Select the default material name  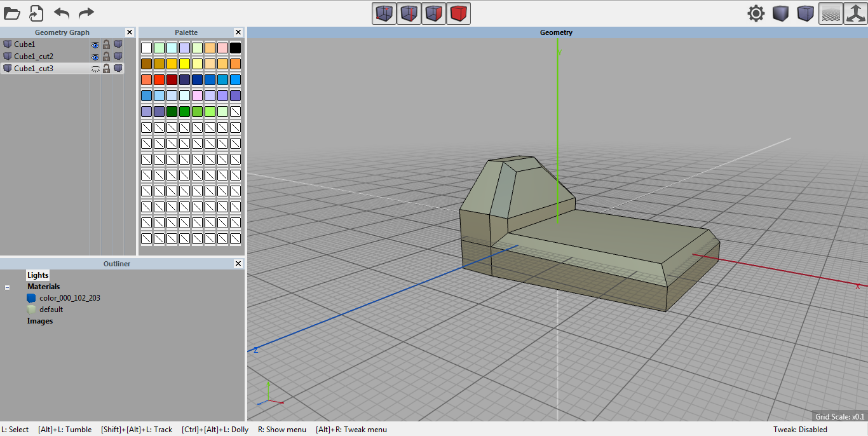[51, 310]
